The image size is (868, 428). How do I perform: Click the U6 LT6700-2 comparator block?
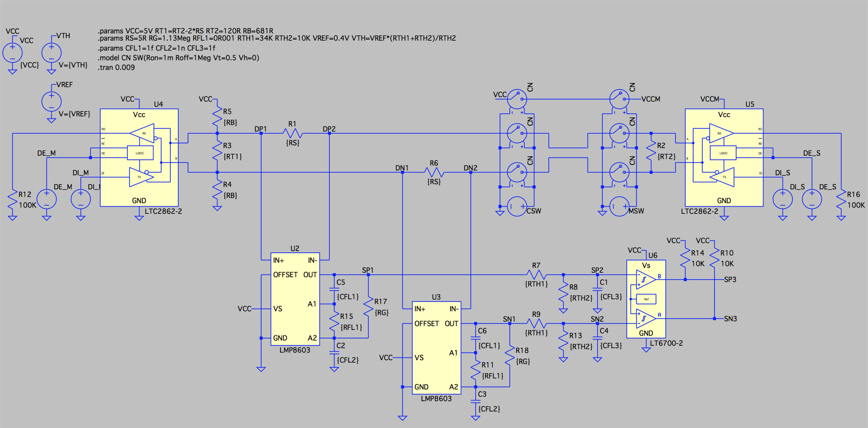pyautogui.click(x=646, y=299)
